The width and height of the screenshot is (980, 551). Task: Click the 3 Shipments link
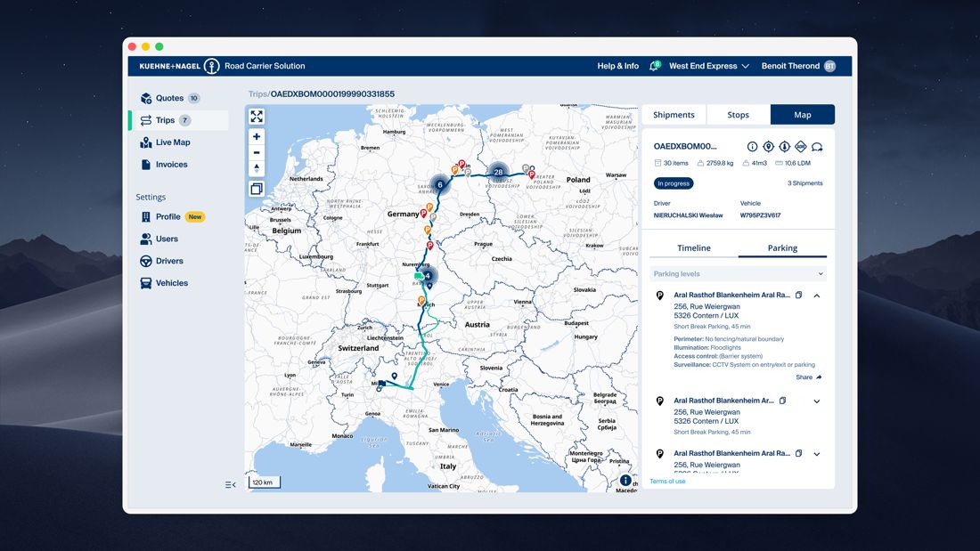(805, 183)
